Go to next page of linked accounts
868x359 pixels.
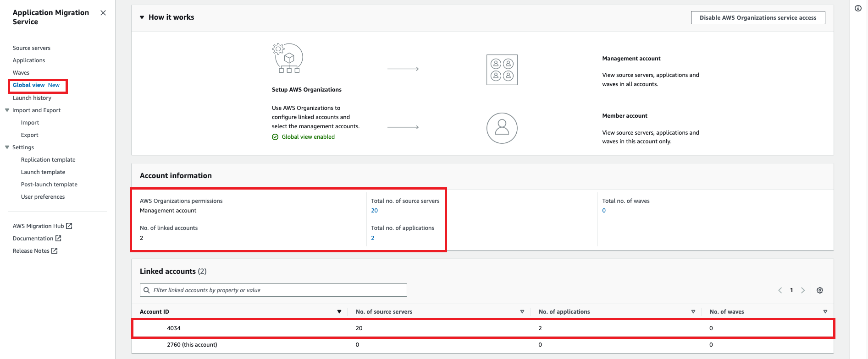(x=803, y=290)
